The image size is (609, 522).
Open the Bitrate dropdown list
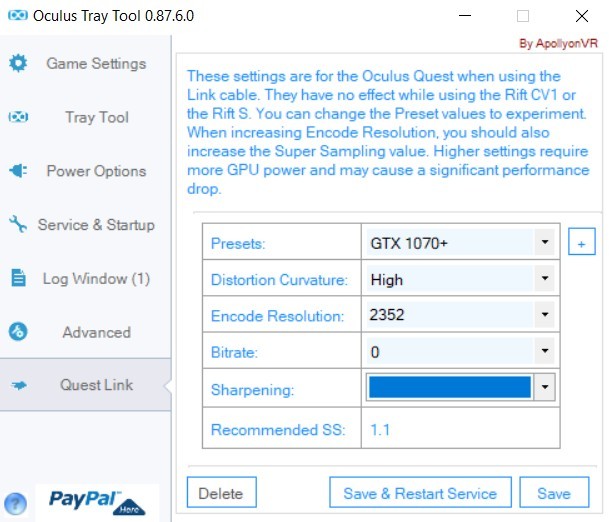[545, 351]
